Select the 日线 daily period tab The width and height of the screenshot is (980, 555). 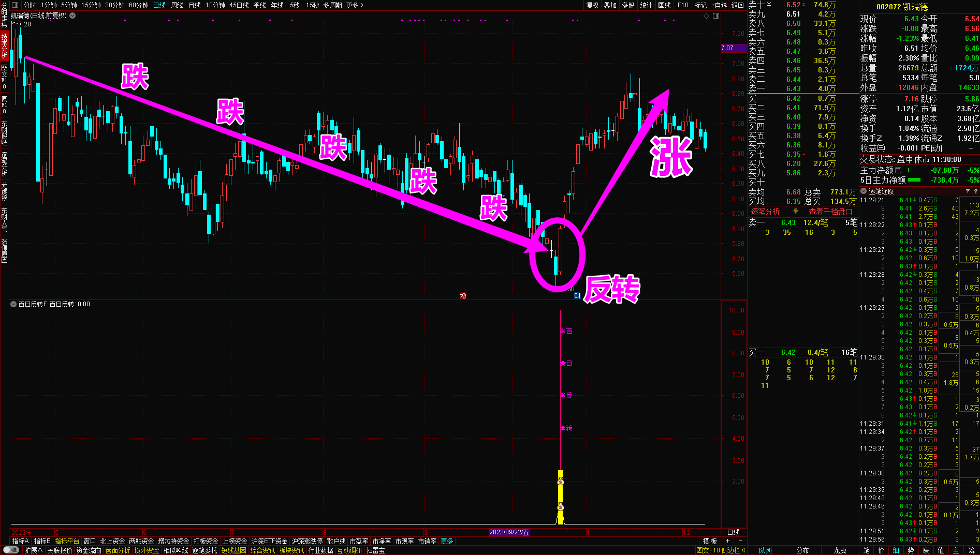[159, 5]
